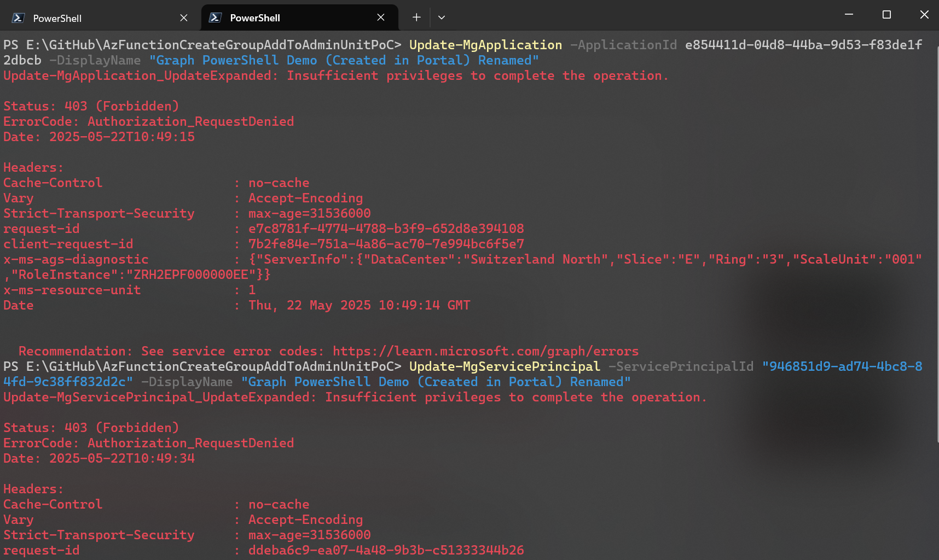Click the first prompt path PS E:\GitHub\AzFunctionCreateGroupAddToAdminUnitPoC

(x=202, y=45)
